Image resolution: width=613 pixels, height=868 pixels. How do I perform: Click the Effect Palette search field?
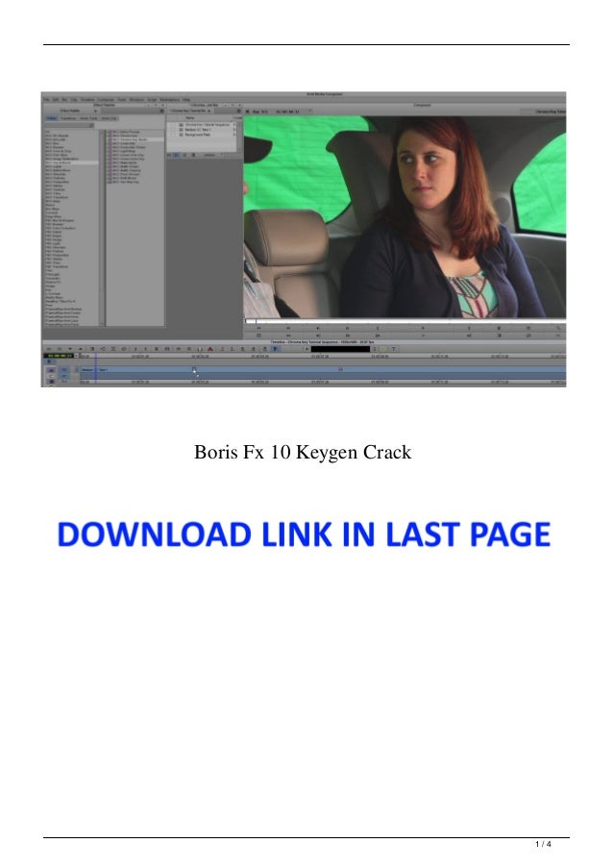point(68,125)
